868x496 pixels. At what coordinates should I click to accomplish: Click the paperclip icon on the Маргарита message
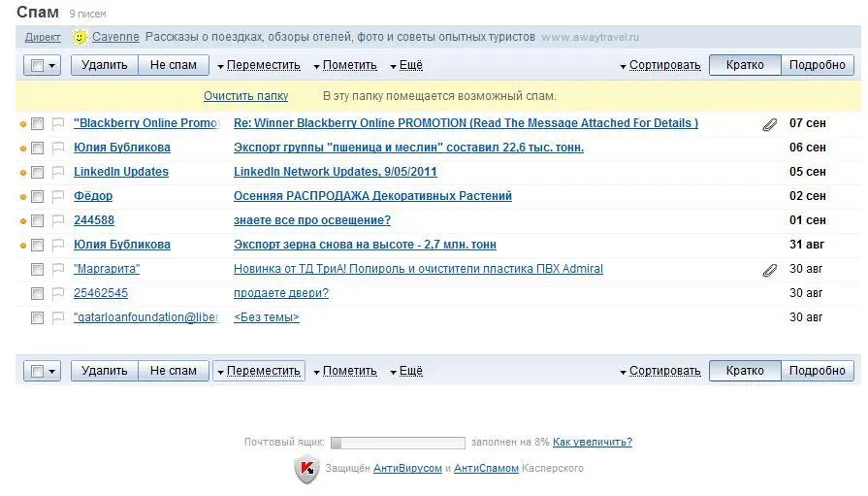769,270
